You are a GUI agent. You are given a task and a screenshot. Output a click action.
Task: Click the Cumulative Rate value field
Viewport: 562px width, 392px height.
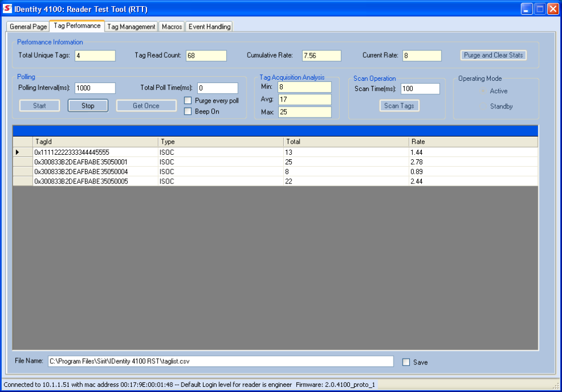pos(322,55)
